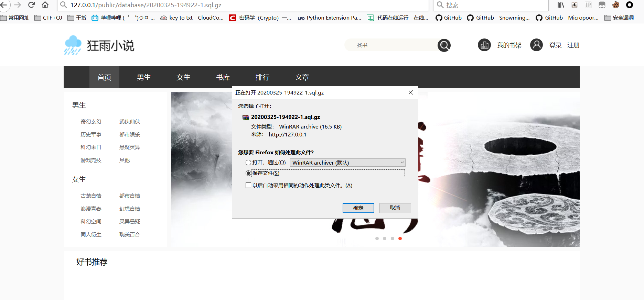
Task: Click the 取消 button in dialog
Action: pyautogui.click(x=395, y=208)
